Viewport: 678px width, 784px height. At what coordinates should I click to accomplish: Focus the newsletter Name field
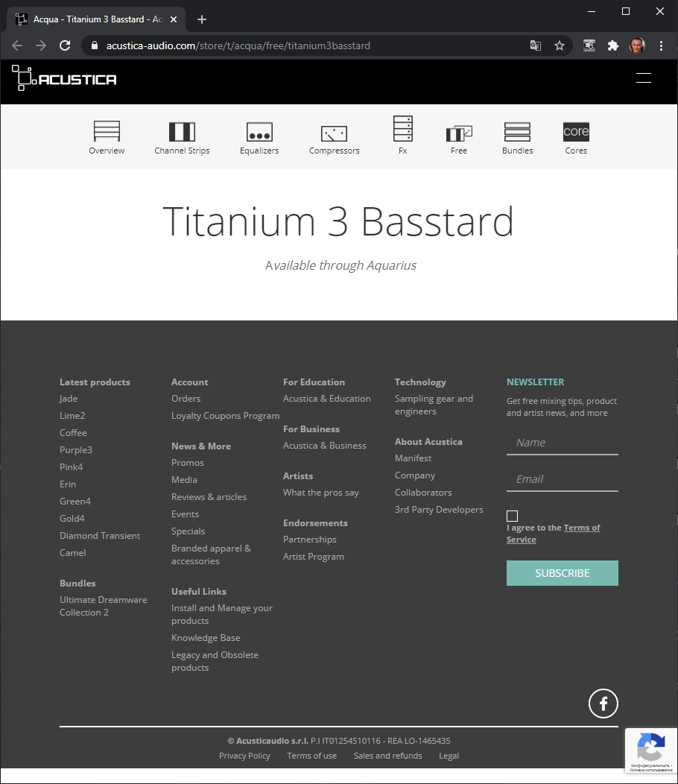[x=562, y=443]
